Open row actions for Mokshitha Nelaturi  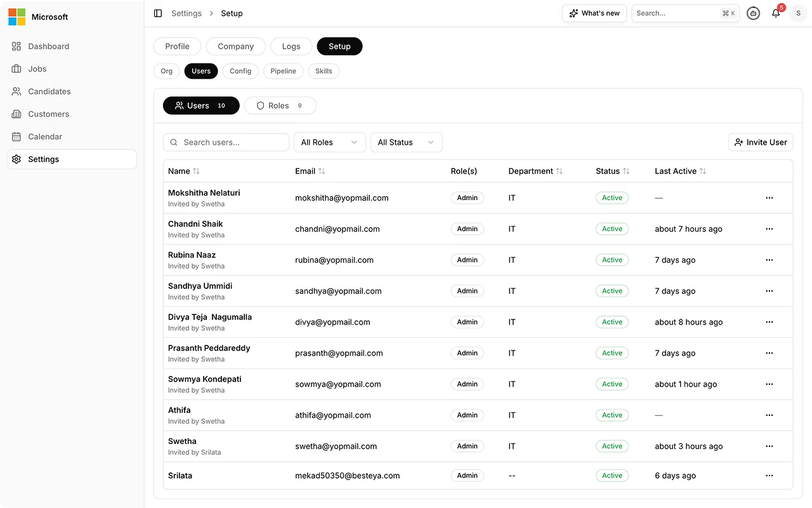[769, 198]
